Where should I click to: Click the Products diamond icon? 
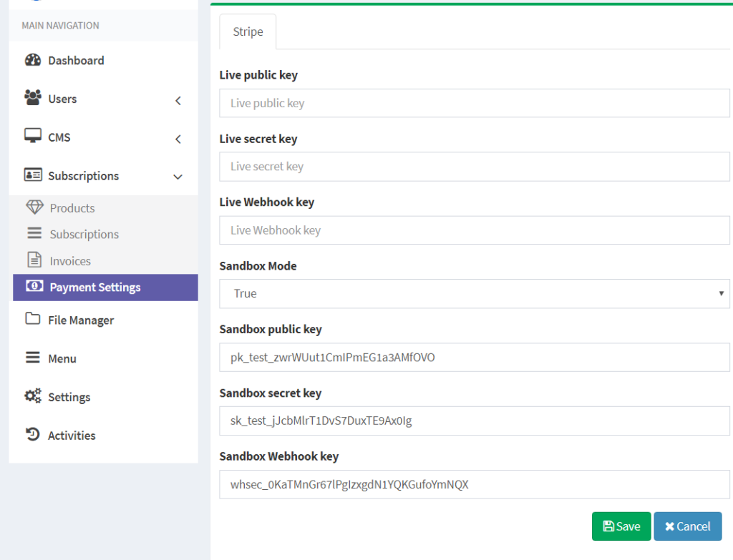(34, 207)
